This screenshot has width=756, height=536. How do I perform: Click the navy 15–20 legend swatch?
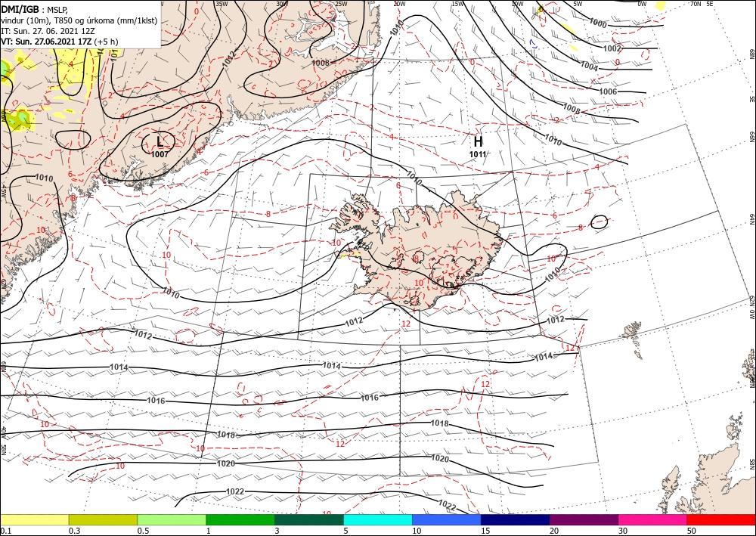coord(516,519)
